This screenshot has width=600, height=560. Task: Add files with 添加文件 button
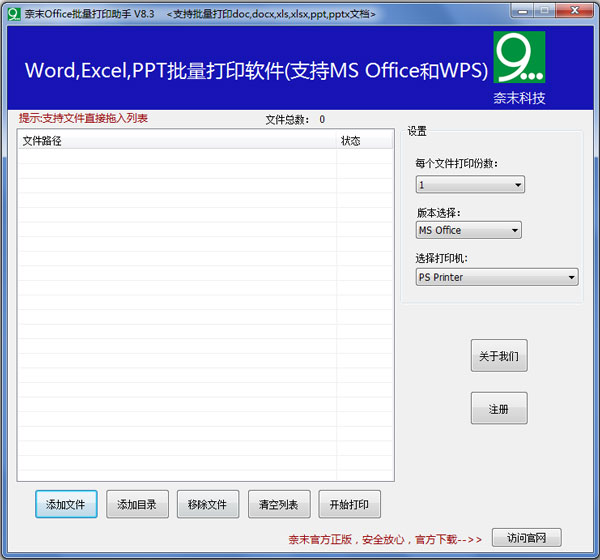[66, 504]
